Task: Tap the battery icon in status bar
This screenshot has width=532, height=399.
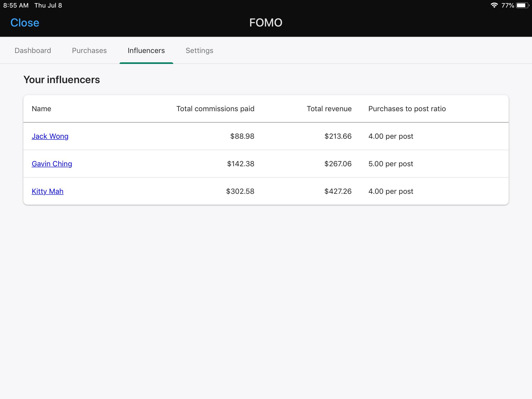Action: click(x=522, y=5)
